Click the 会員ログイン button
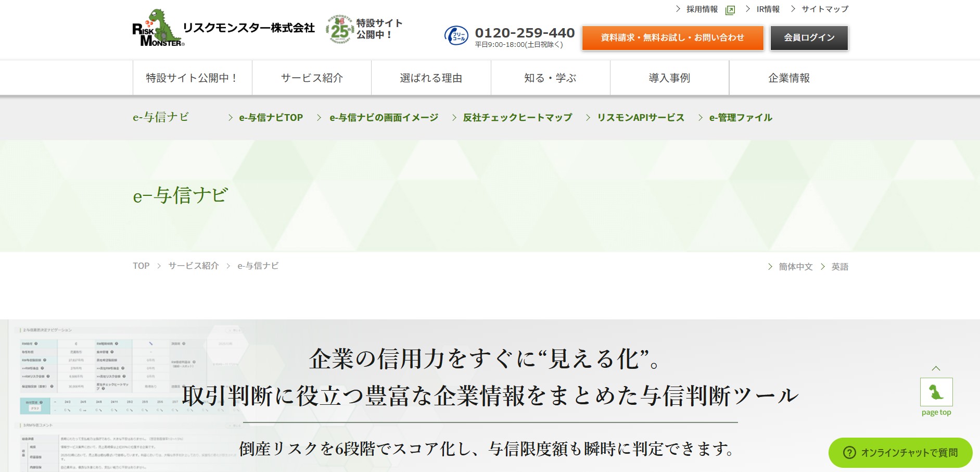 pos(809,38)
